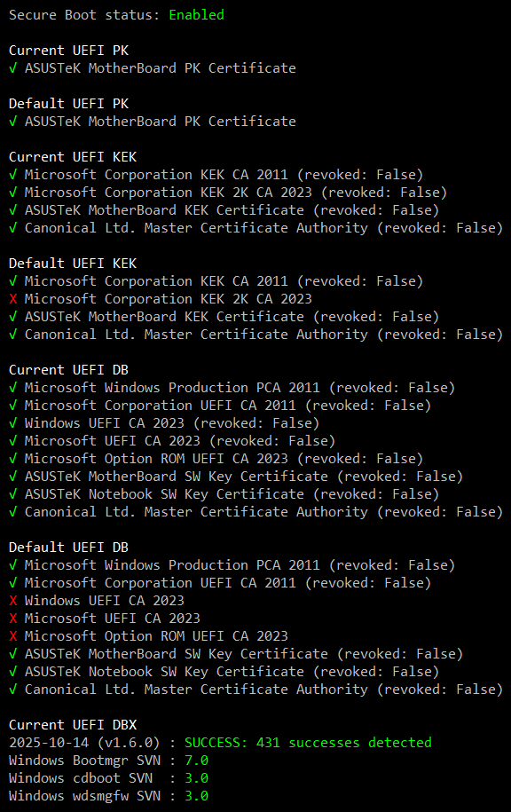Click the "Windows wdsmgfw SVN" label
Screen dimensions: 511x812
(x=84, y=796)
